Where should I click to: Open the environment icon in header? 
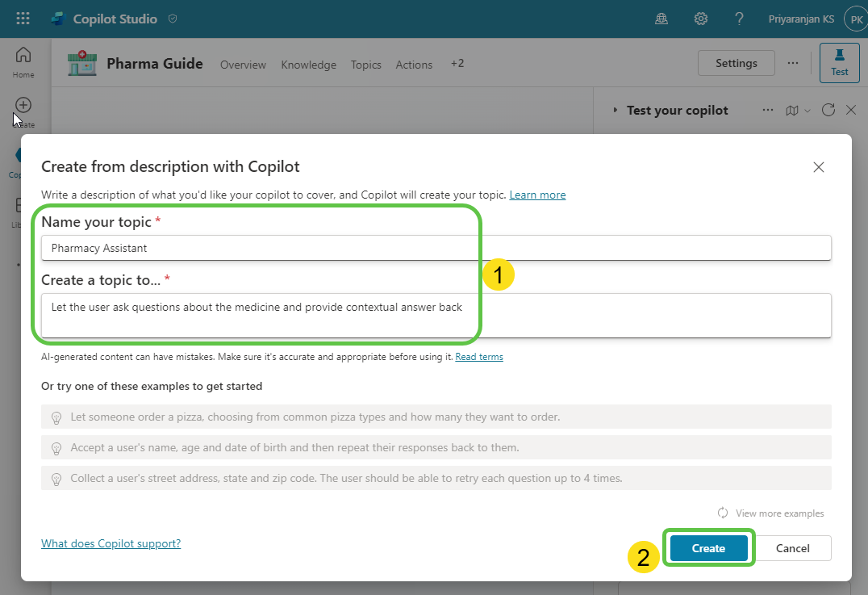[661, 19]
